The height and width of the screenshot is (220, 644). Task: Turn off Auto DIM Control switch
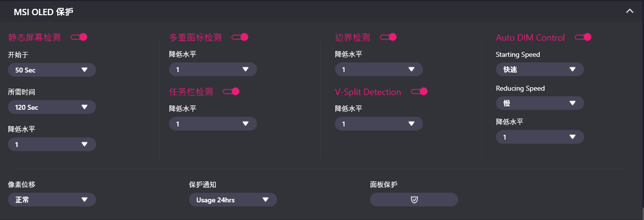pos(583,37)
